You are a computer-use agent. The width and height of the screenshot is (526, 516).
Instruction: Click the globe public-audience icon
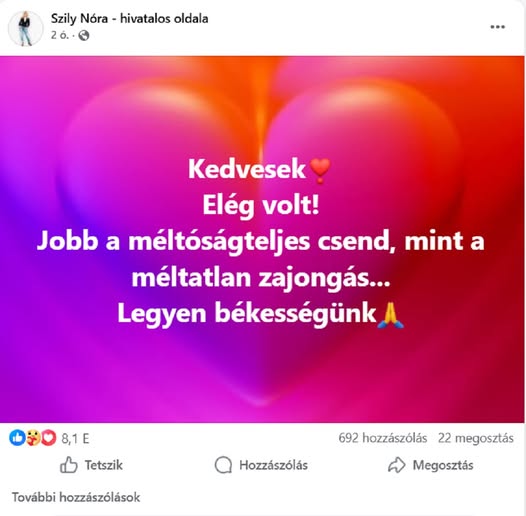coord(84,35)
